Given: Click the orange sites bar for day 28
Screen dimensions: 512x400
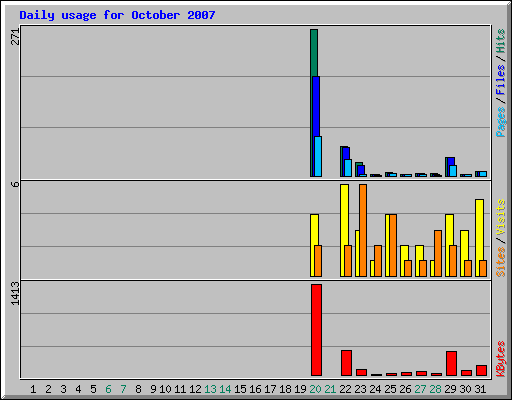Looking at the screenshot, I should click(x=438, y=253).
